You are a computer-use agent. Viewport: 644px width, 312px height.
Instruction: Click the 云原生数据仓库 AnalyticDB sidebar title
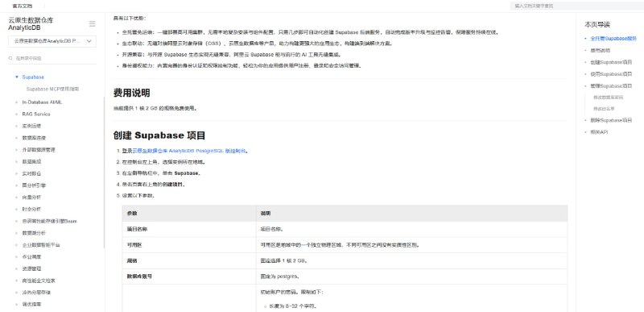[x=31, y=24]
